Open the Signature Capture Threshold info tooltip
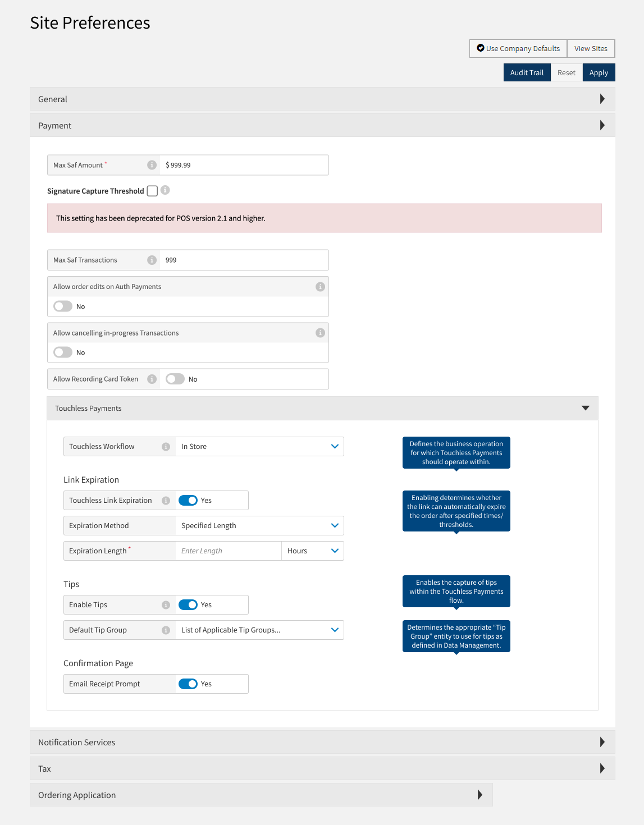The image size is (644, 825). (x=165, y=191)
